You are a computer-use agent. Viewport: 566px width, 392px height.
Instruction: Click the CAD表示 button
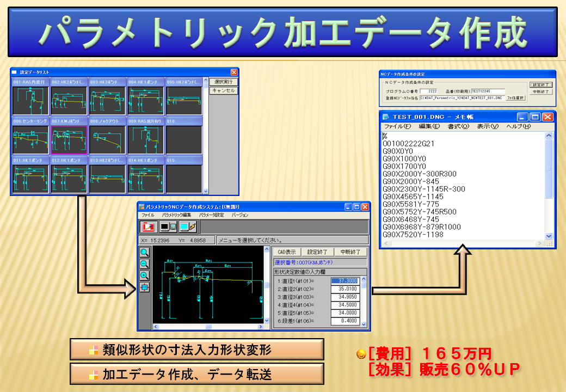tap(287, 252)
